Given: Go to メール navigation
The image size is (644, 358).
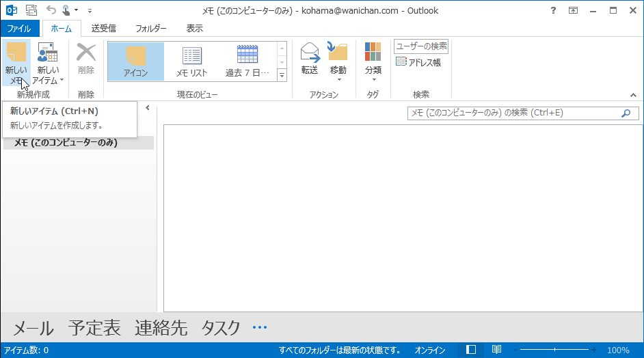Looking at the screenshot, I should coord(33,328).
